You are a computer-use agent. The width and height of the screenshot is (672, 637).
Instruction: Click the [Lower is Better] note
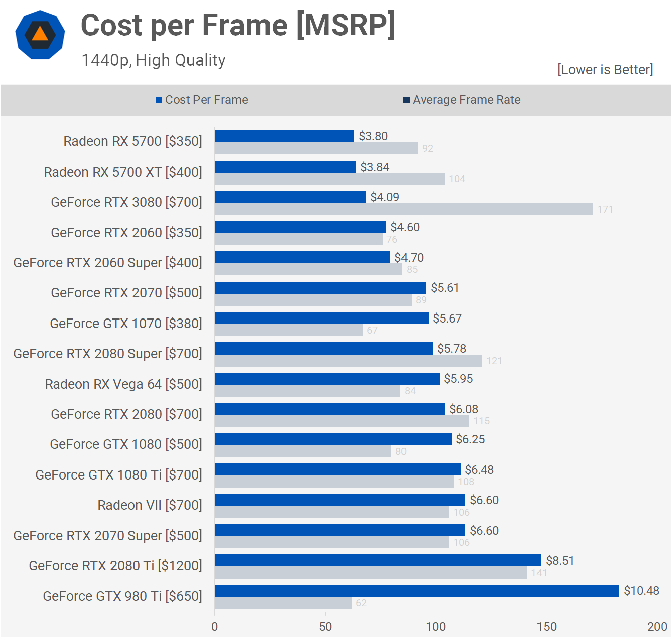point(605,69)
